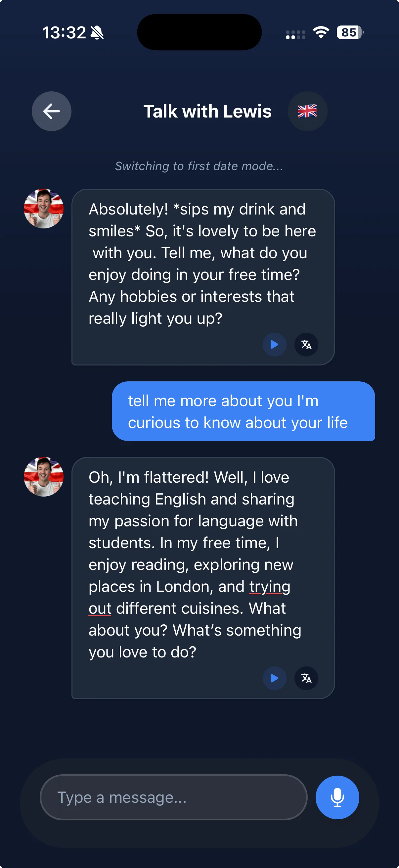Focus the 'Type a message...' field

coord(173,797)
